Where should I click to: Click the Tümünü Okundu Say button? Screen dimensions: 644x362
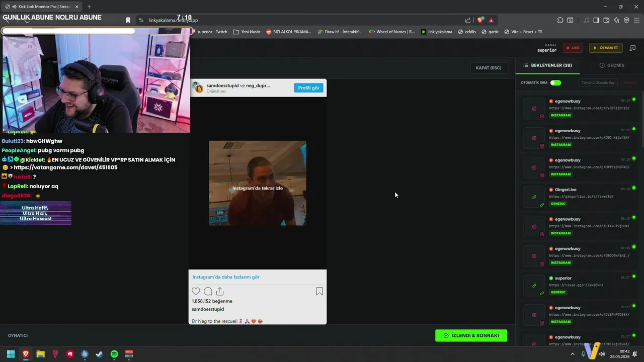tap(598, 82)
